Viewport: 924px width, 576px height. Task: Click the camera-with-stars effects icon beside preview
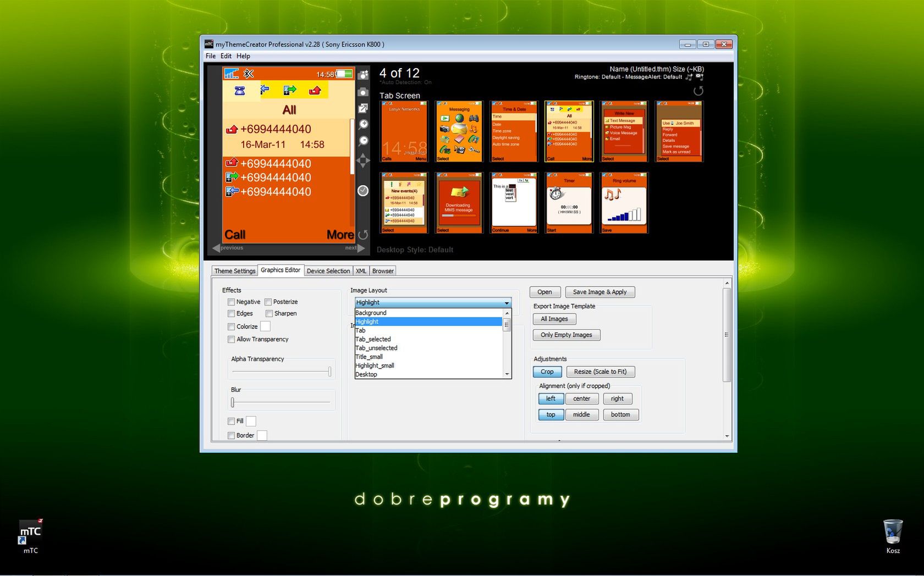[363, 75]
